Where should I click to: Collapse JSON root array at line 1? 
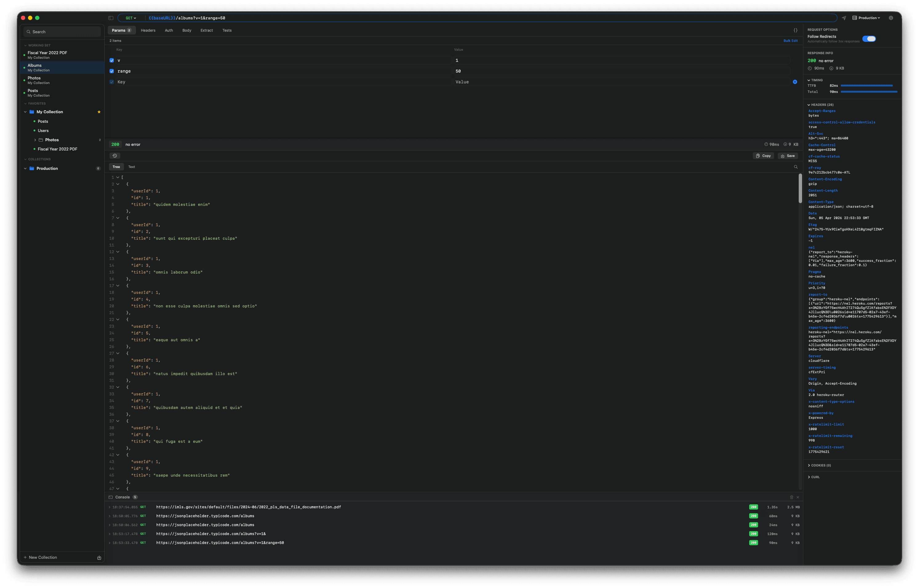pyautogui.click(x=118, y=178)
